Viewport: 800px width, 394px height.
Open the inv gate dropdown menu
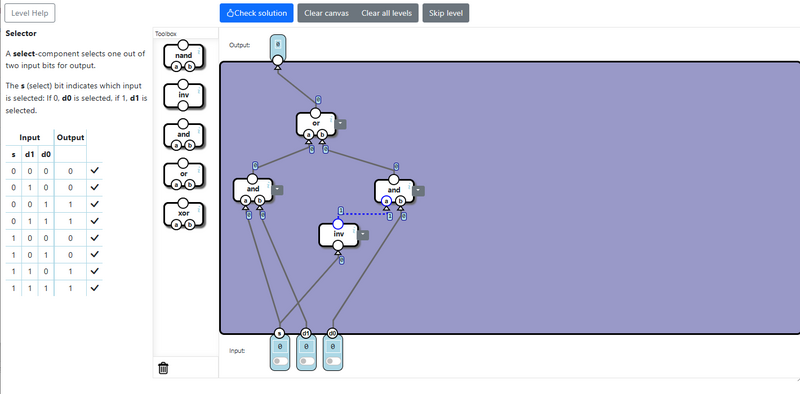click(x=363, y=235)
